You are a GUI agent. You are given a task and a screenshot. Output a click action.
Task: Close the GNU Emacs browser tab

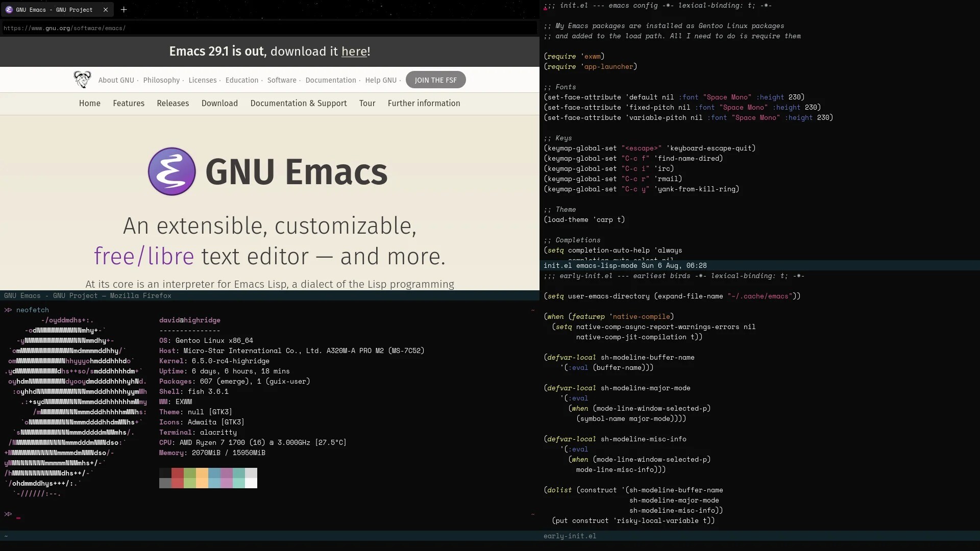point(105,10)
